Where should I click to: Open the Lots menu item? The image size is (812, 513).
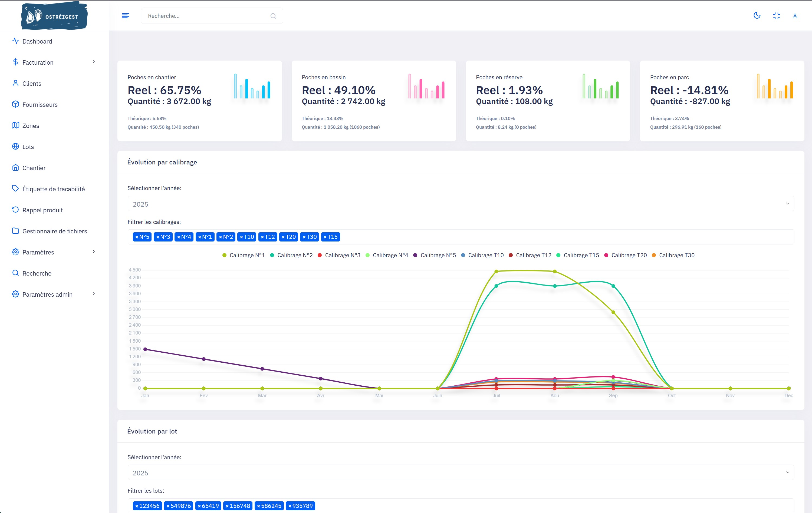[x=28, y=147]
